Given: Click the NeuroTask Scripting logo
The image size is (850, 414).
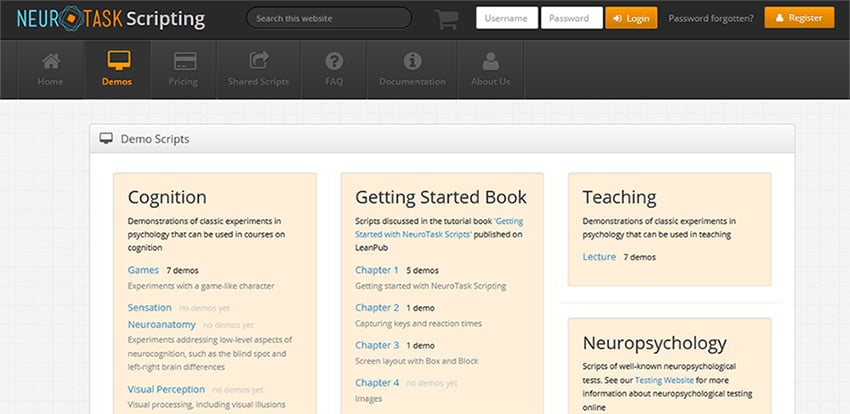Looking at the screenshot, I should click(111, 19).
